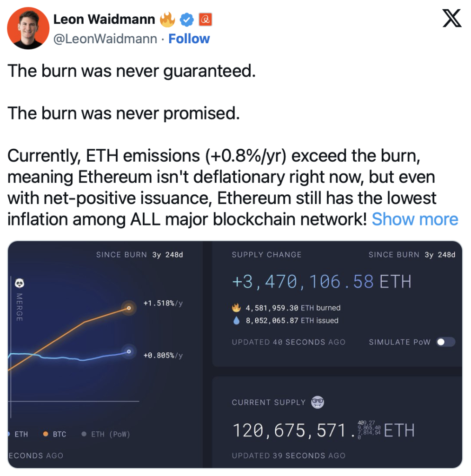This screenshot has width=471, height=476.
Task: Open Leon Waidmann's profile picture
Action: coord(28,28)
